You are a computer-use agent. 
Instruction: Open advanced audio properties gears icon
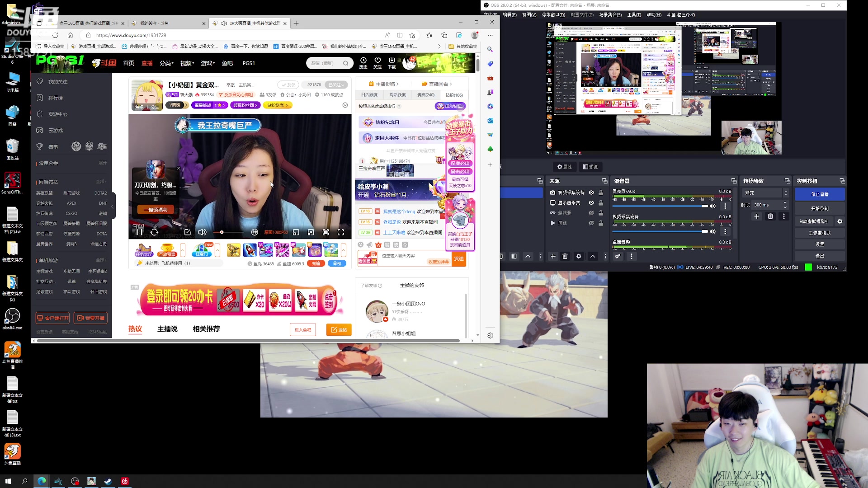point(618,256)
